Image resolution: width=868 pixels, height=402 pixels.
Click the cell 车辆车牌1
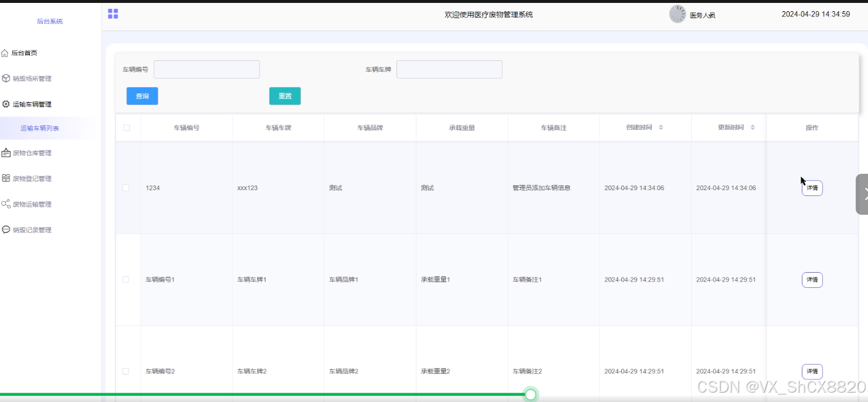tap(252, 280)
